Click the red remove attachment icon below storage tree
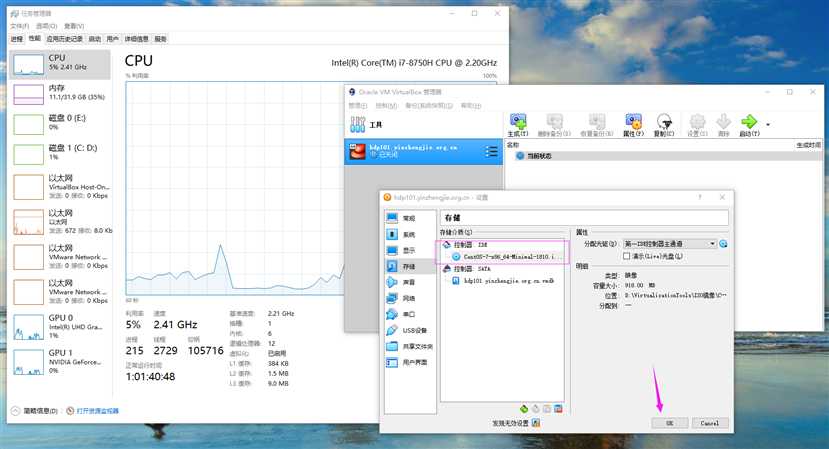The width and height of the screenshot is (829, 449). (558, 409)
